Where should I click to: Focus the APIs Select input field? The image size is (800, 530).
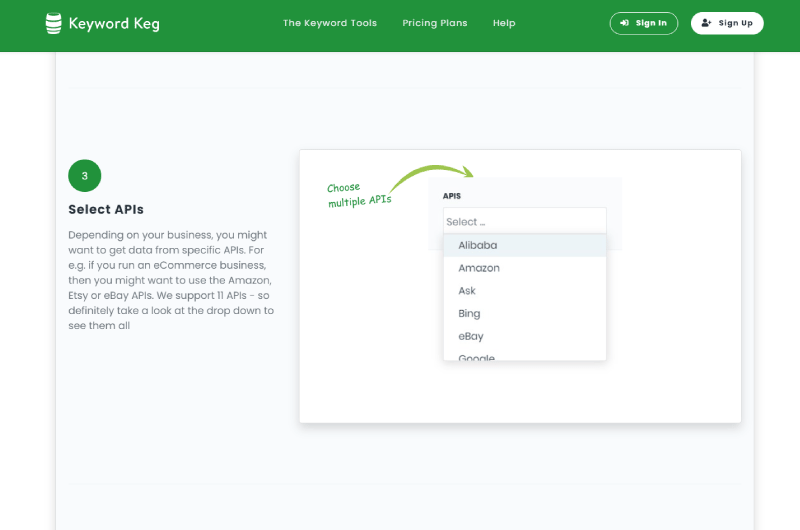pyautogui.click(x=524, y=221)
